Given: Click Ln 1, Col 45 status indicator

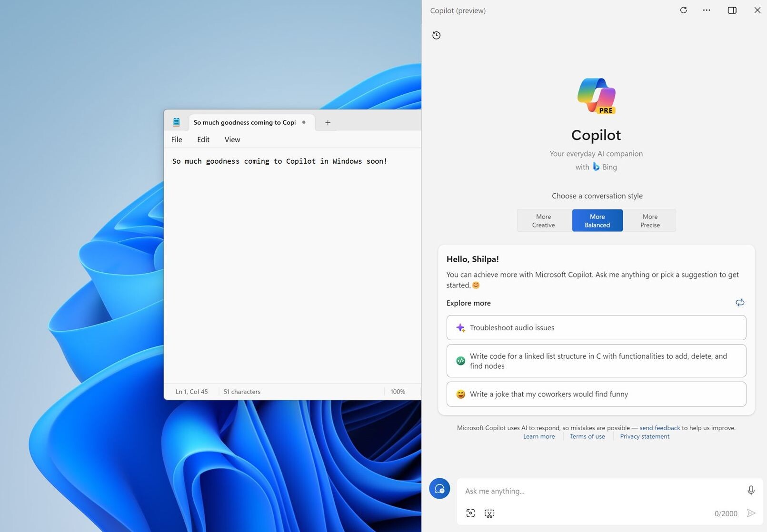Looking at the screenshot, I should [x=192, y=392].
